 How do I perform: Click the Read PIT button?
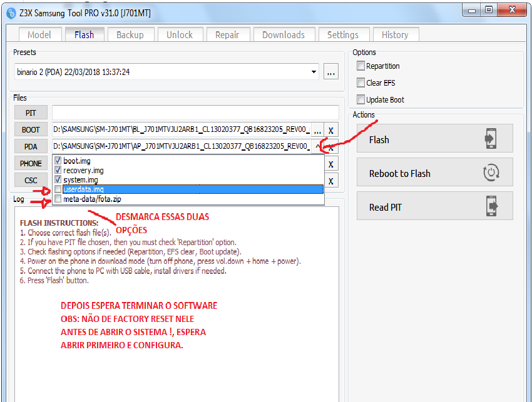[434, 206]
